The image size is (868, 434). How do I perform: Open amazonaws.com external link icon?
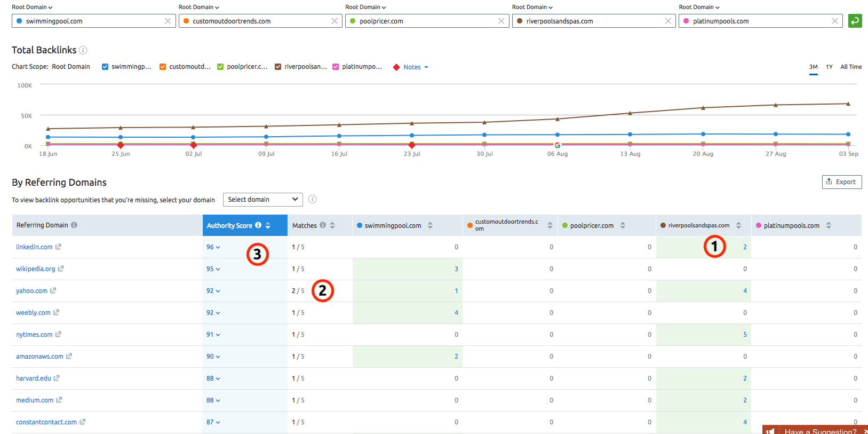click(69, 356)
